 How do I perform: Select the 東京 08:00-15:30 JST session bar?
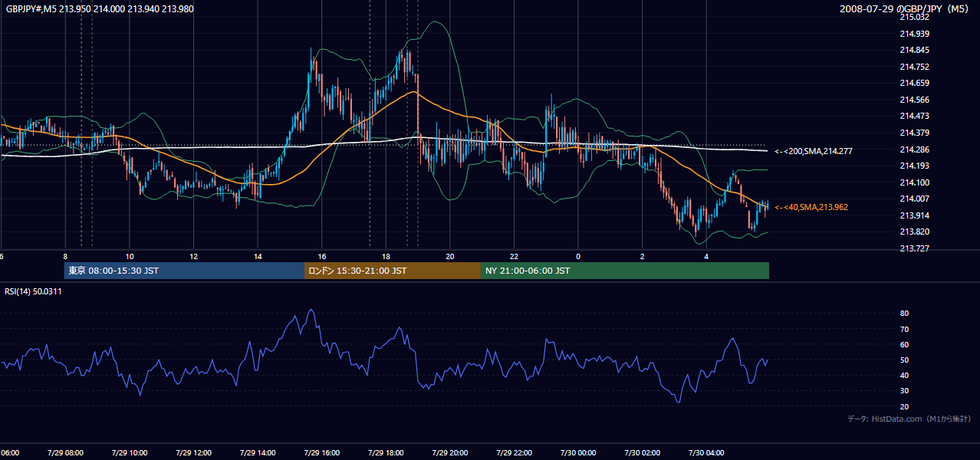(x=185, y=271)
